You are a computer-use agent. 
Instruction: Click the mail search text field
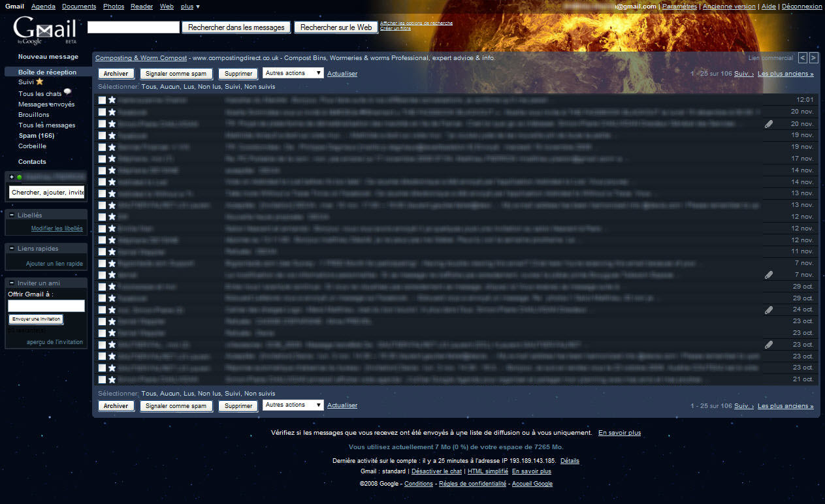point(133,27)
